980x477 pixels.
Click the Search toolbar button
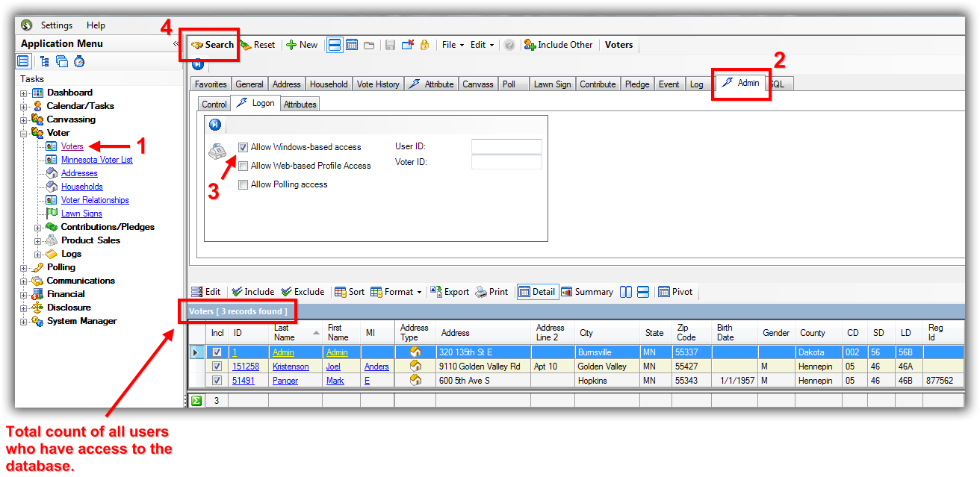click(x=213, y=45)
